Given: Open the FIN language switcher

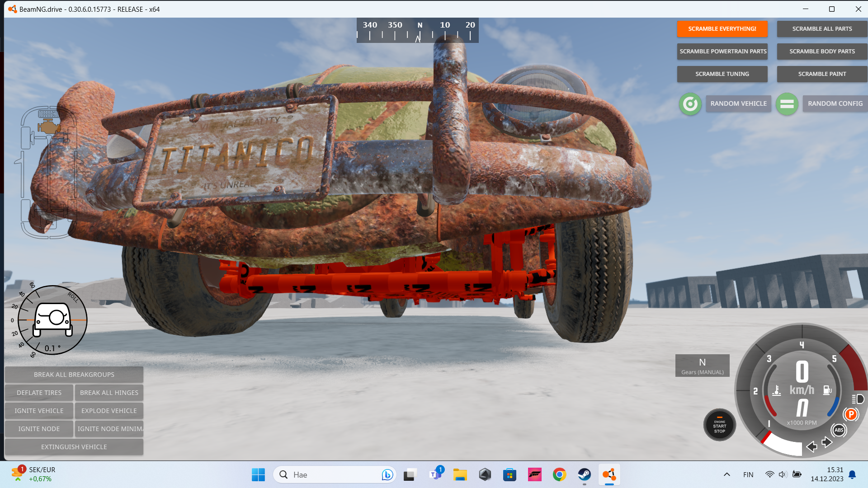Looking at the screenshot, I should [x=748, y=474].
